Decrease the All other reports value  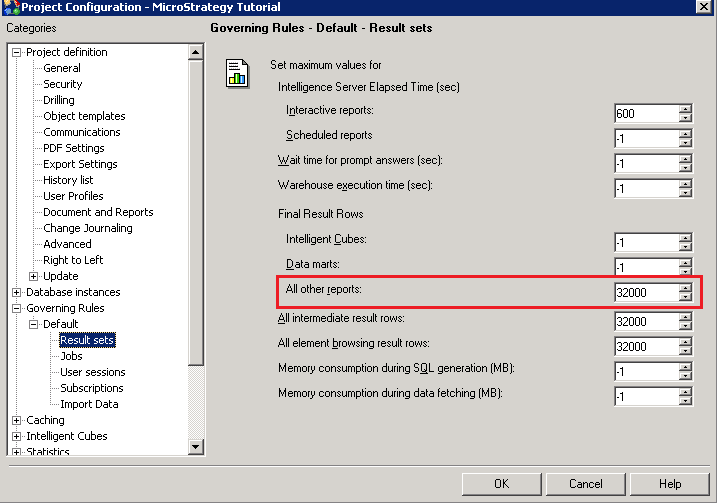(x=685, y=297)
